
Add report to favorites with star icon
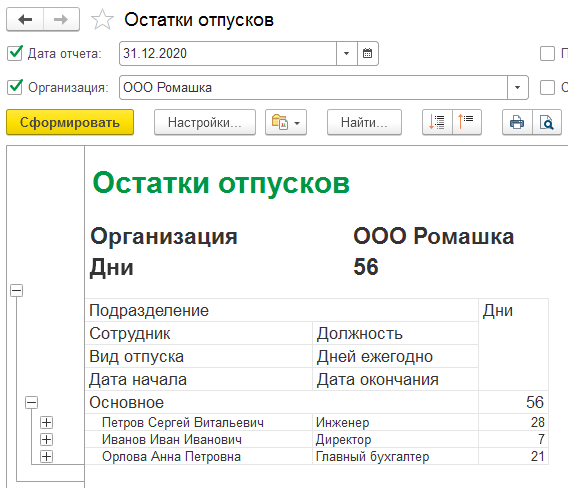tap(102, 20)
